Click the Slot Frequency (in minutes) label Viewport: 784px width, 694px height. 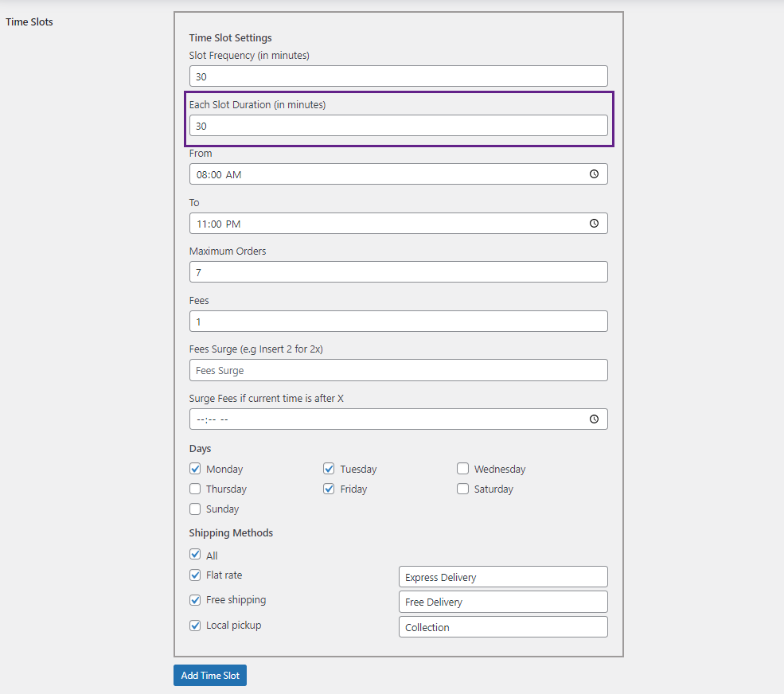click(249, 56)
